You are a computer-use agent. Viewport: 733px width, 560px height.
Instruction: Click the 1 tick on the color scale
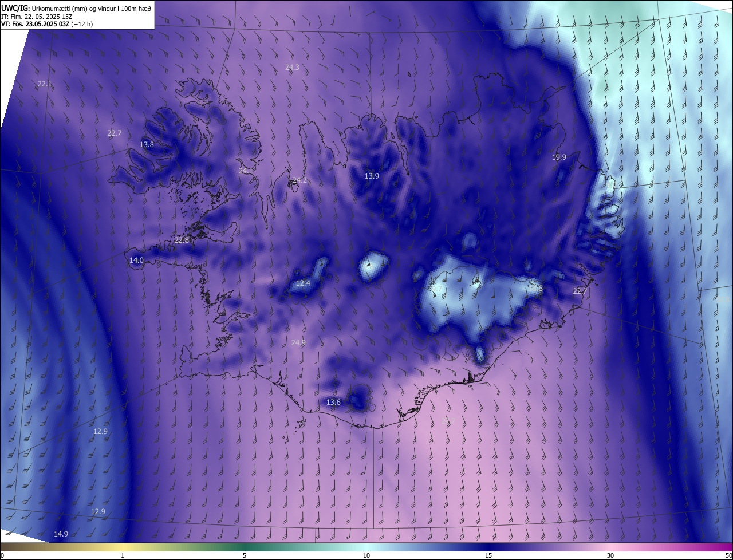pyautogui.click(x=123, y=555)
